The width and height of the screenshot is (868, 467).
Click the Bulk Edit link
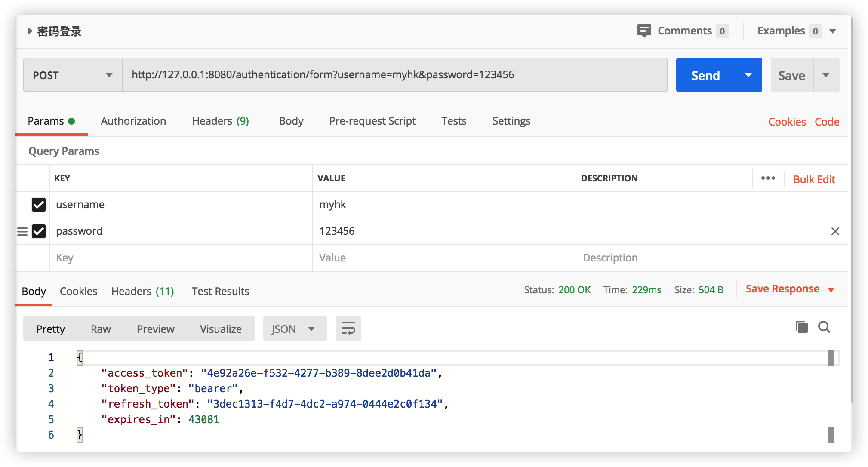[x=814, y=179]
